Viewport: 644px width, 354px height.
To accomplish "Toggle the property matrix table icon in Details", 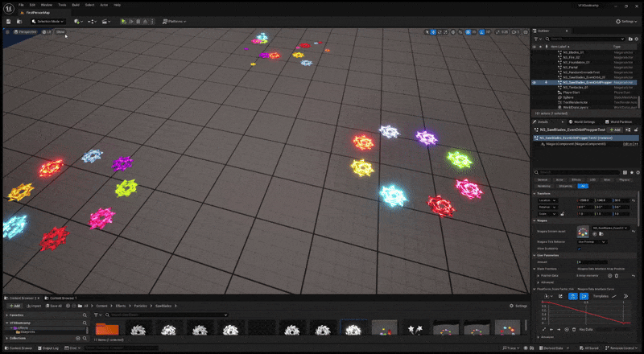I will coord(625,172).
